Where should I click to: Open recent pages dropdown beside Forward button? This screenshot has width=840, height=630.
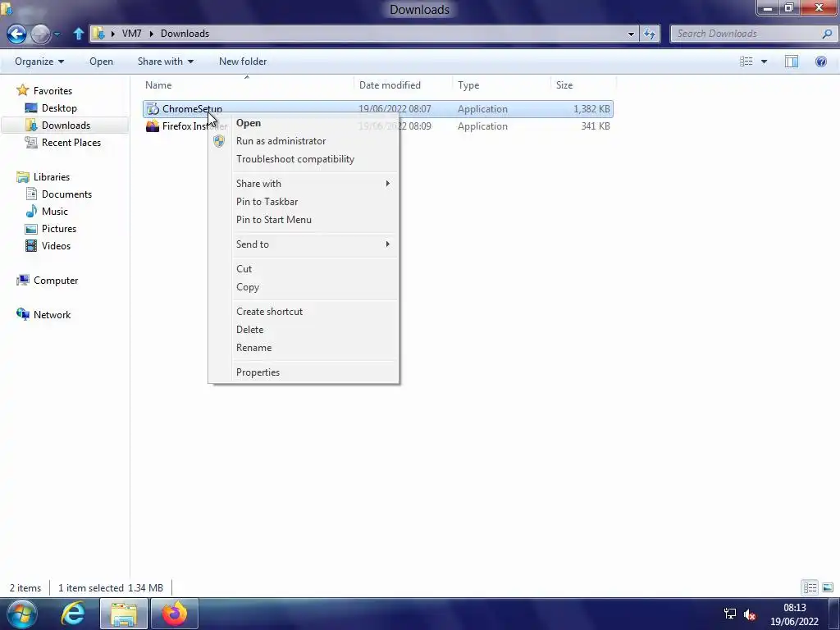tap(57, 34)
